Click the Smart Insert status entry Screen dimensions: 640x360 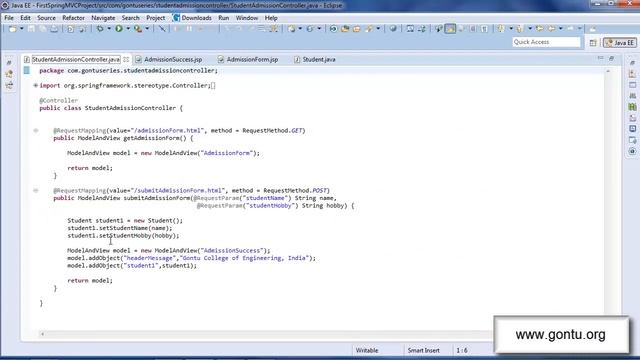[423, 350]
